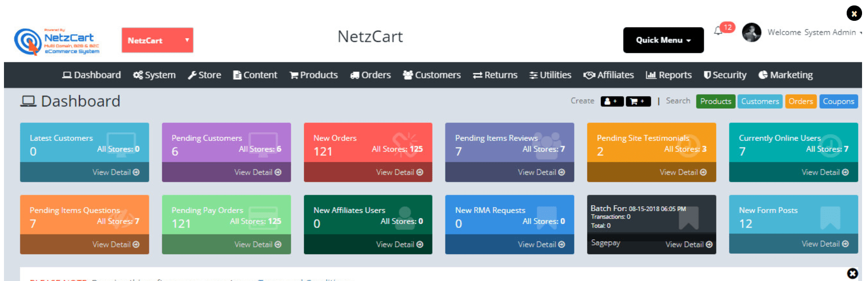View Detail of Pending Items Questions
The width and height of the screenshot is (868, 281).
click(x=116, y=245)
